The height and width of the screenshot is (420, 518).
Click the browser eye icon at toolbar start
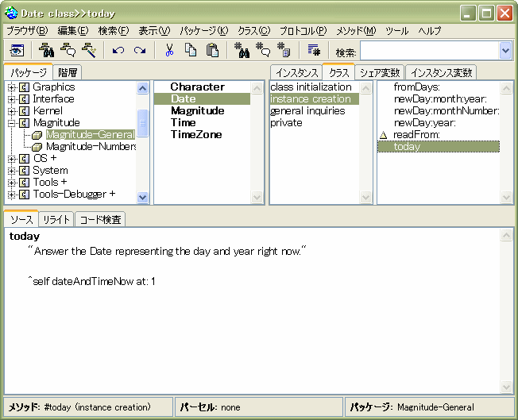point(17,51)
